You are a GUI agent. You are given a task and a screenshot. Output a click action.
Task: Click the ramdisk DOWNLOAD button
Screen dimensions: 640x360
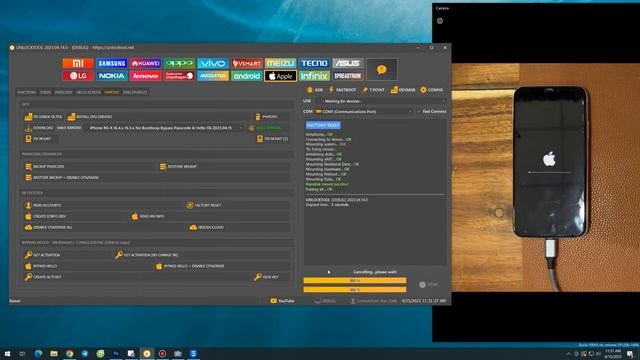39,128
